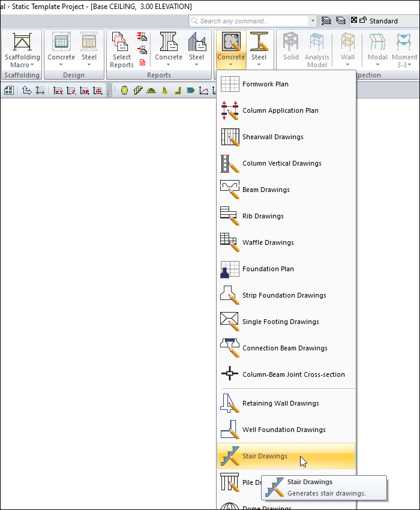Select the 3P three-point plane tool
420x510 pixels.
(x=85, y=91)
